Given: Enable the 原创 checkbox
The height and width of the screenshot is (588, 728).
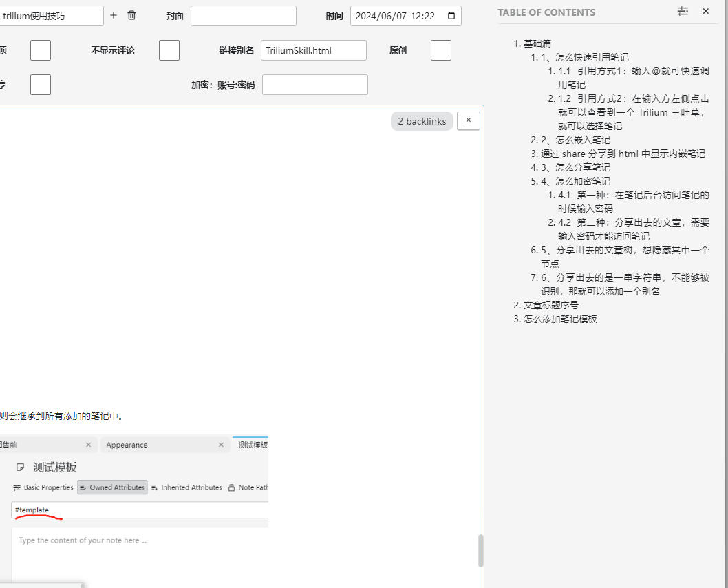Looking at the screenshot, I should [440, 50].
